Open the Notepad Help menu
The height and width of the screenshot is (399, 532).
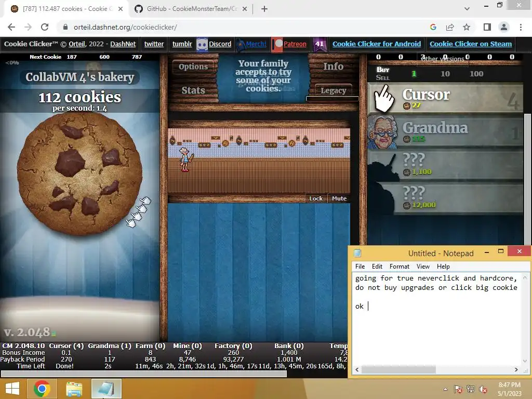tap(443, 267)
